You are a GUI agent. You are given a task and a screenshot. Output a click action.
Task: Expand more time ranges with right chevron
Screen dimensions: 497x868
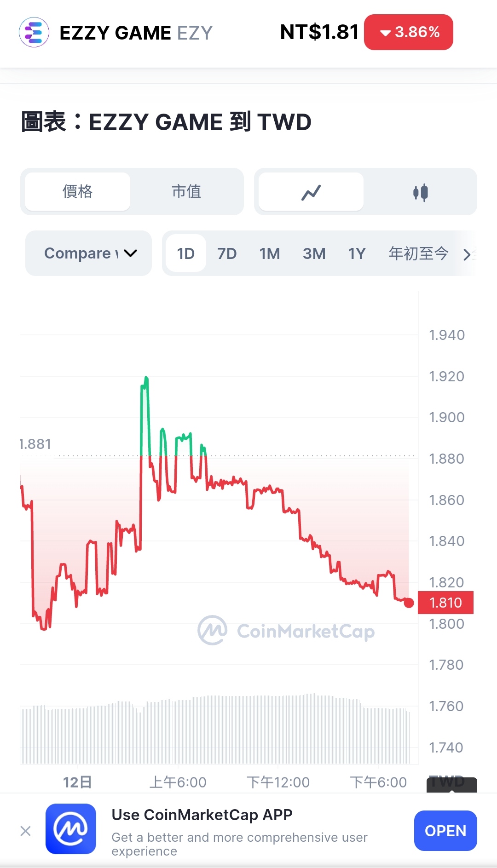point(467,254)
